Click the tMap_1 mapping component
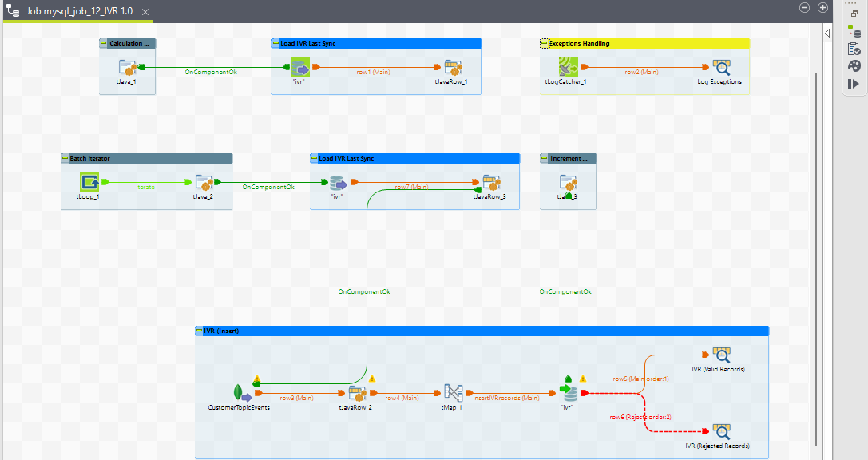Image resolution: width=868 pixels, height=460 pixels. click(454, 393)
